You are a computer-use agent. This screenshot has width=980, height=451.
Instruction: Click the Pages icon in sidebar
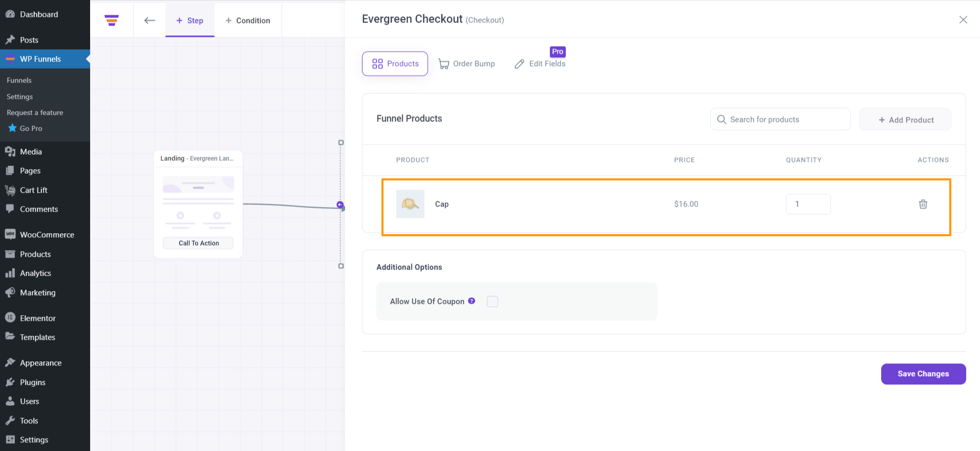(10, 171)
